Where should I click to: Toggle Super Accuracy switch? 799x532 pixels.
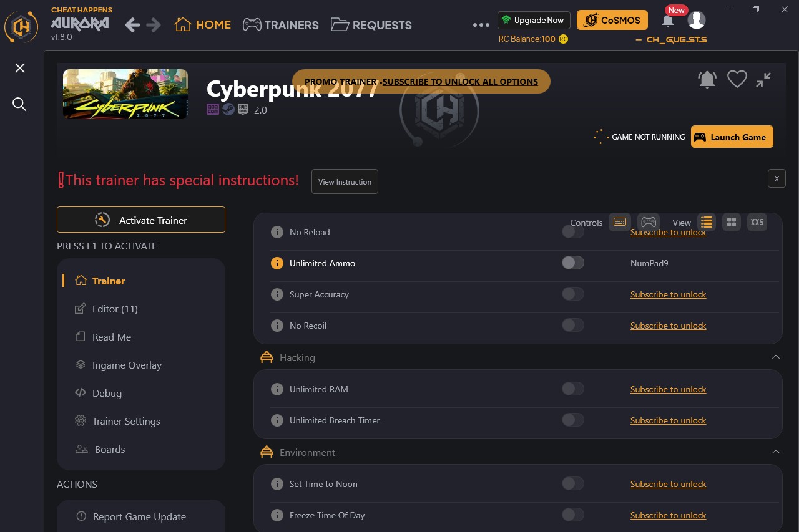click(x=573, y=294)
